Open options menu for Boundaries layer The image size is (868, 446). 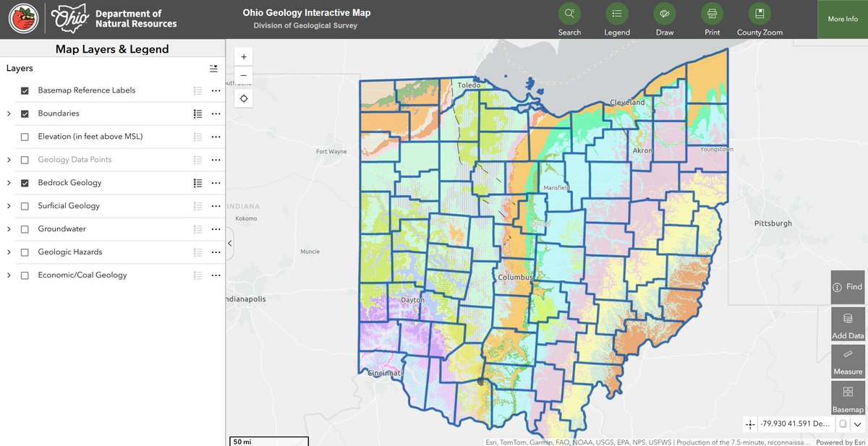click(216, 113)
